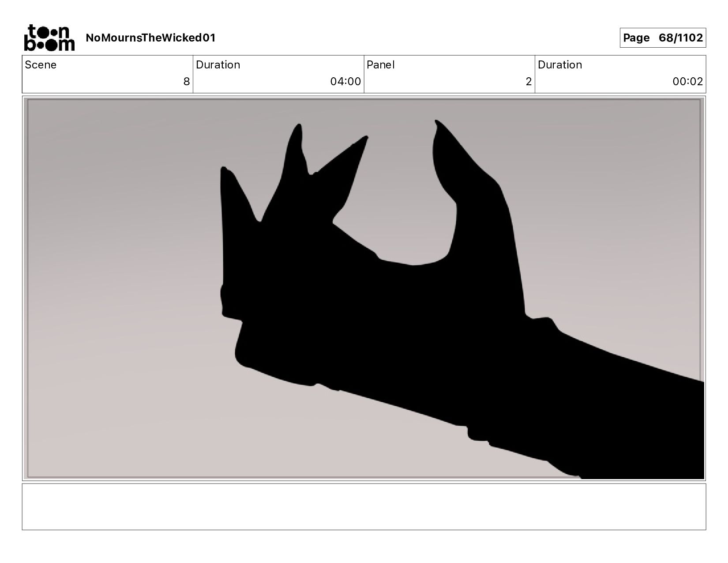Click the empty notes box below the panel

click(x=364, y=506)
